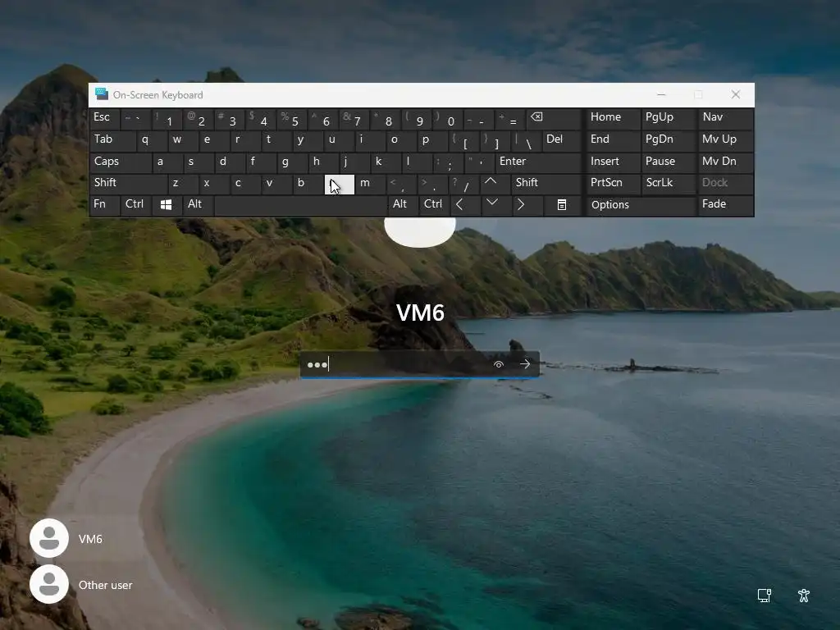Click the Enter key

click(538, 162)
